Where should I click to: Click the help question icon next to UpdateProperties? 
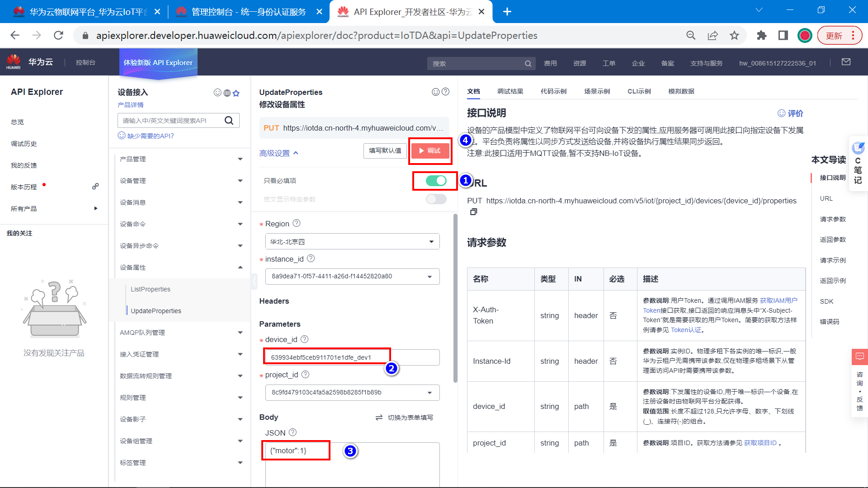(445, 92)
